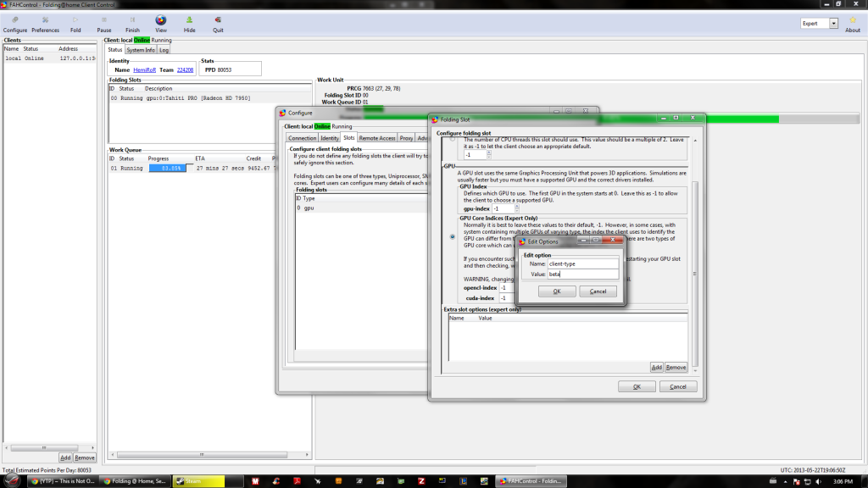The width and height of the screenshot is (868, 488).
Task: Open Configure from the main toolbar
Action: click(15, 25)
